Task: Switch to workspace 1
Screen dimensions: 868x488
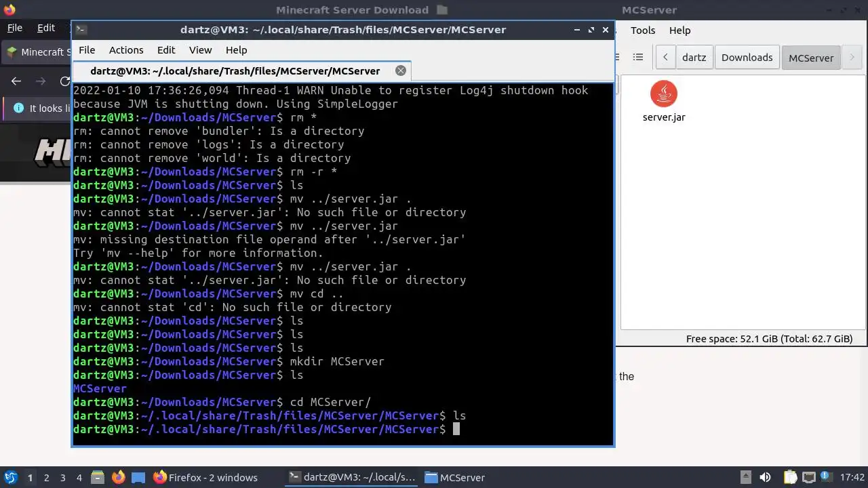Action: pos(30,478)
